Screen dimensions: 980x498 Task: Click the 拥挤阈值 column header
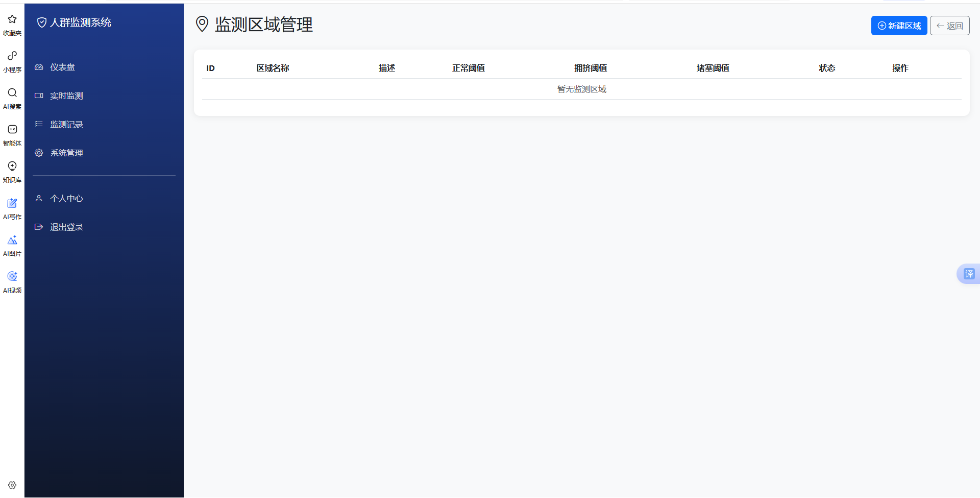point(591,68)
